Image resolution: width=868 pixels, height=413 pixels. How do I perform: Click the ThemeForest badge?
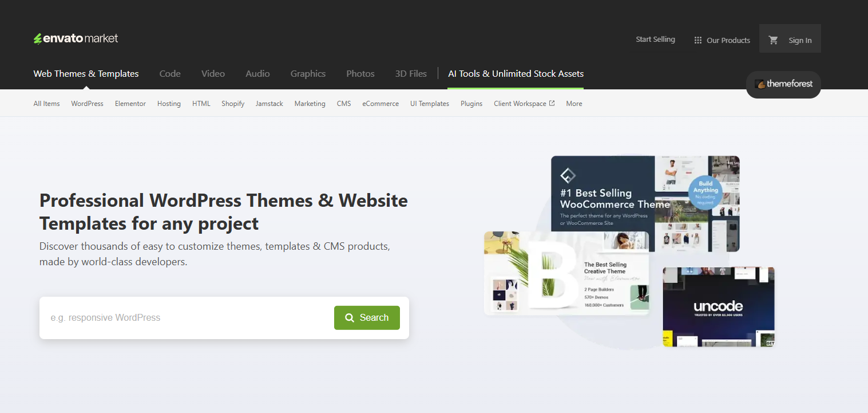click(783, 84)
